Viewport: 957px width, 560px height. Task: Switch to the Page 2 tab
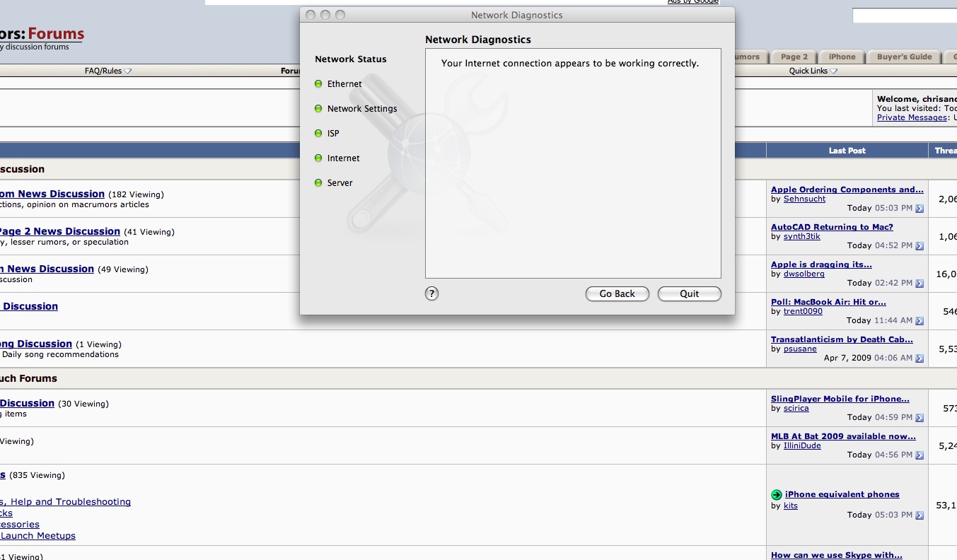[x=794, y=57]
